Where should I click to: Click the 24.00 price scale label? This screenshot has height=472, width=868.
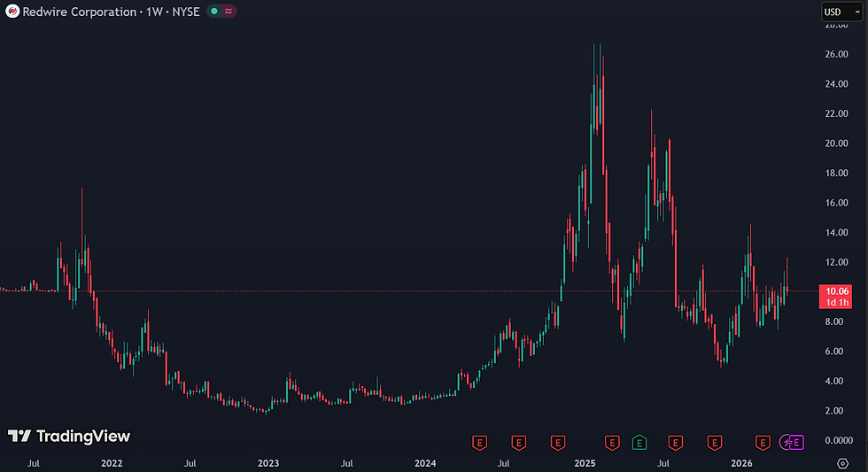[836, 84]
